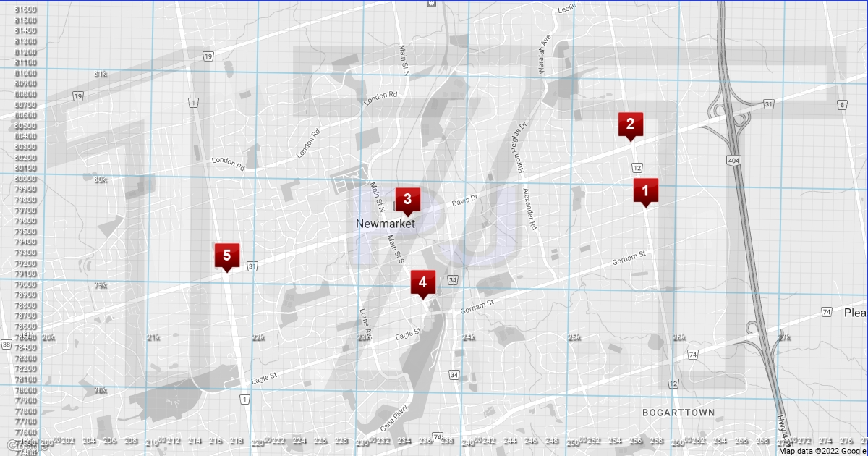Click the BOGARTTOWN label
868x456 pixels.
click(678, 413)
